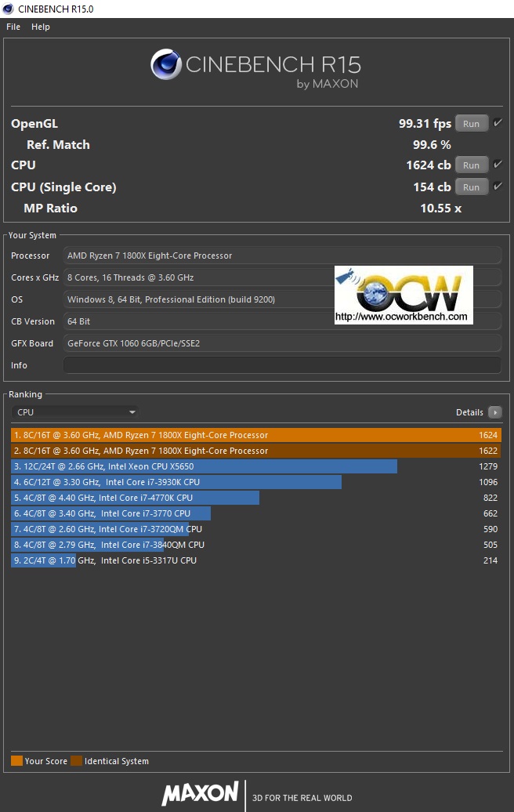Select ranking row Intel Core i7-3840QM
This screenshot has height=812, width=514.
coord(256,545)
